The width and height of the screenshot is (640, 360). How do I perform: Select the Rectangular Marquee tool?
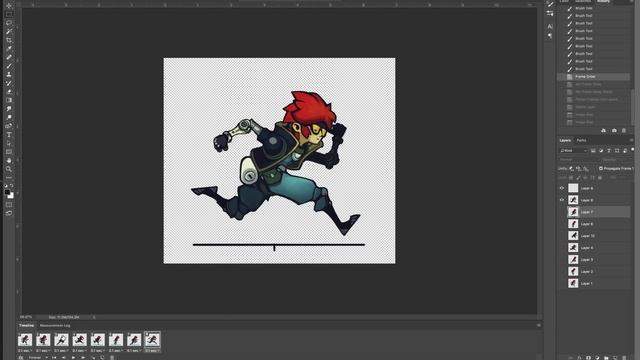point(9,14)
